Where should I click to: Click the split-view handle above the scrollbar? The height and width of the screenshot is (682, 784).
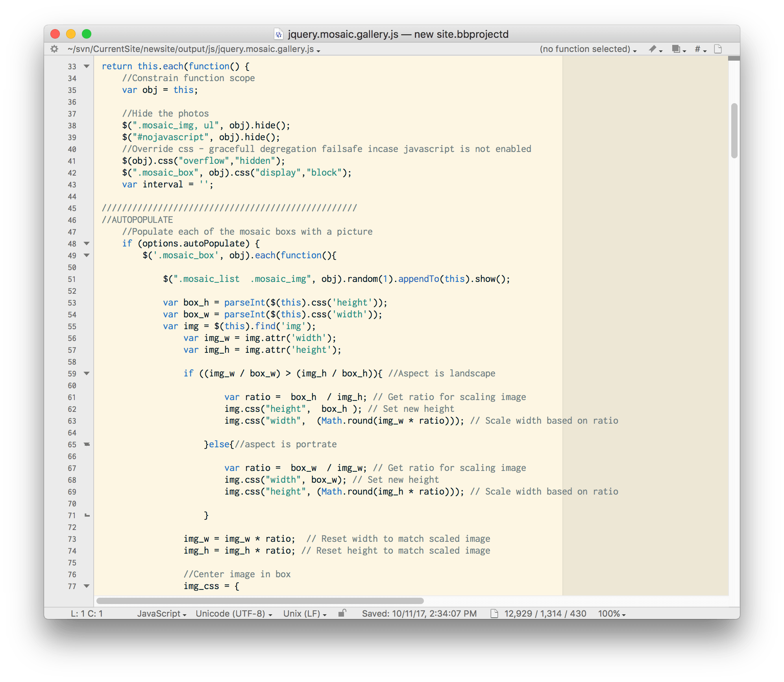tap(734, 58)
